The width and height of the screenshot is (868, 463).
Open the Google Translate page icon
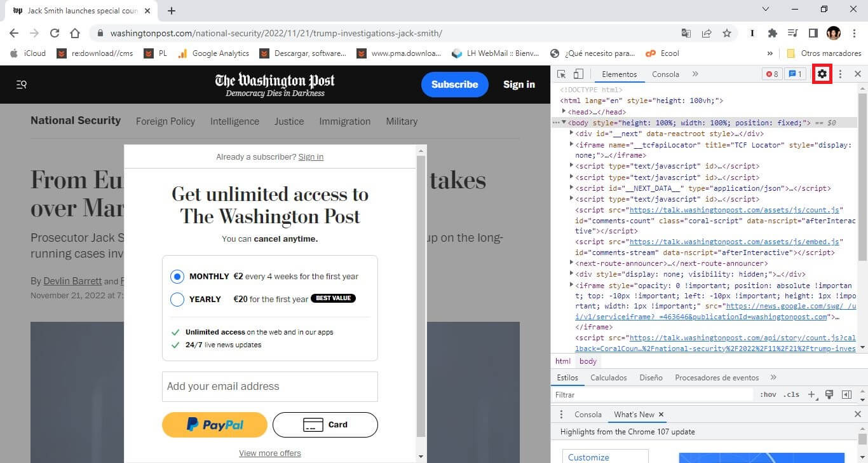(686, 33)
